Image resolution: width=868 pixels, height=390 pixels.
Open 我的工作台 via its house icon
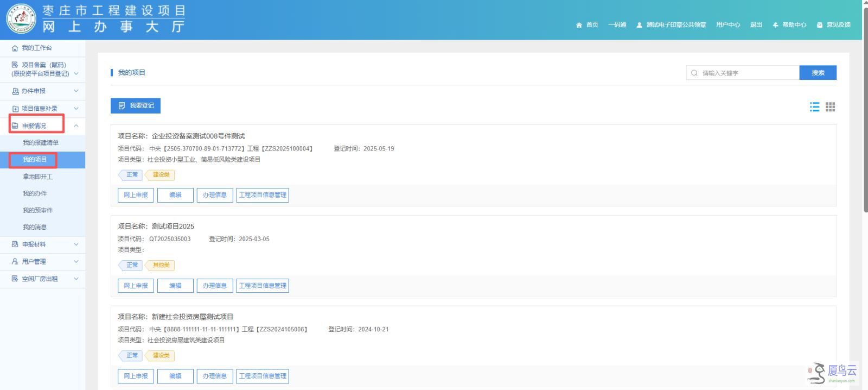pos(15,48)
